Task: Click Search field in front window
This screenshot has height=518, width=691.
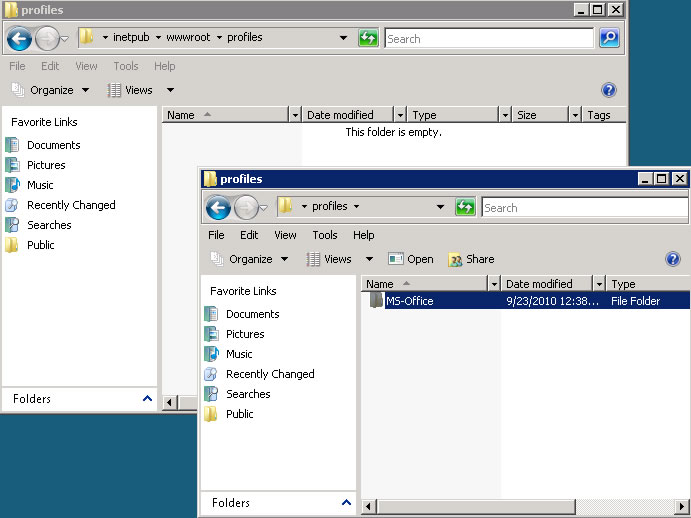Action: click(585, 207)
